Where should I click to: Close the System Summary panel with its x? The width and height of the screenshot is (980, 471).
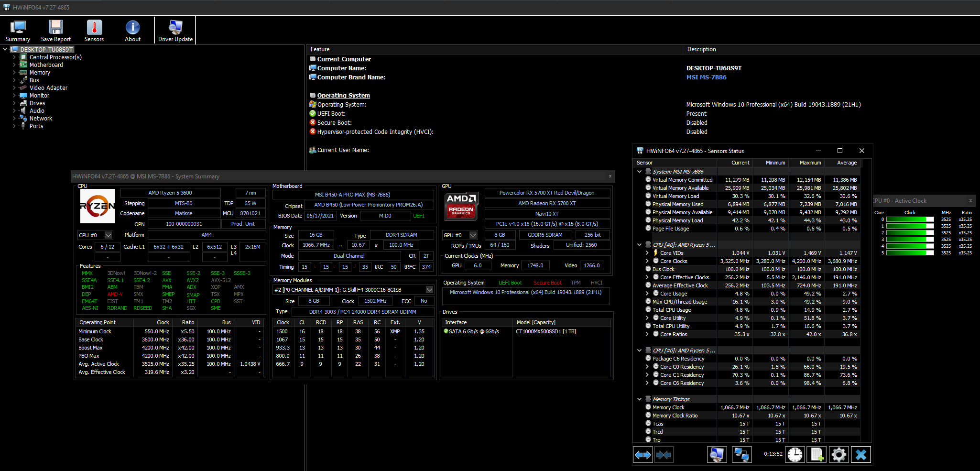[x=610, y=176]
